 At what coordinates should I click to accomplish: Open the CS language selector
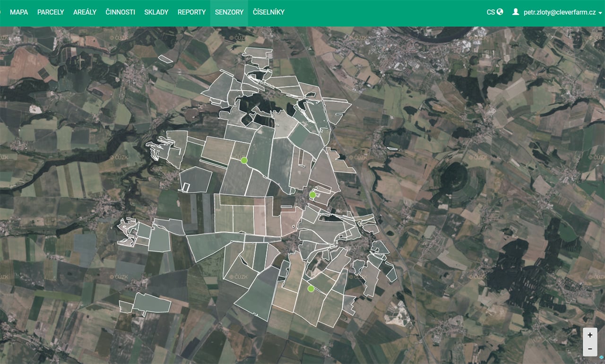[x=491, y=12]
